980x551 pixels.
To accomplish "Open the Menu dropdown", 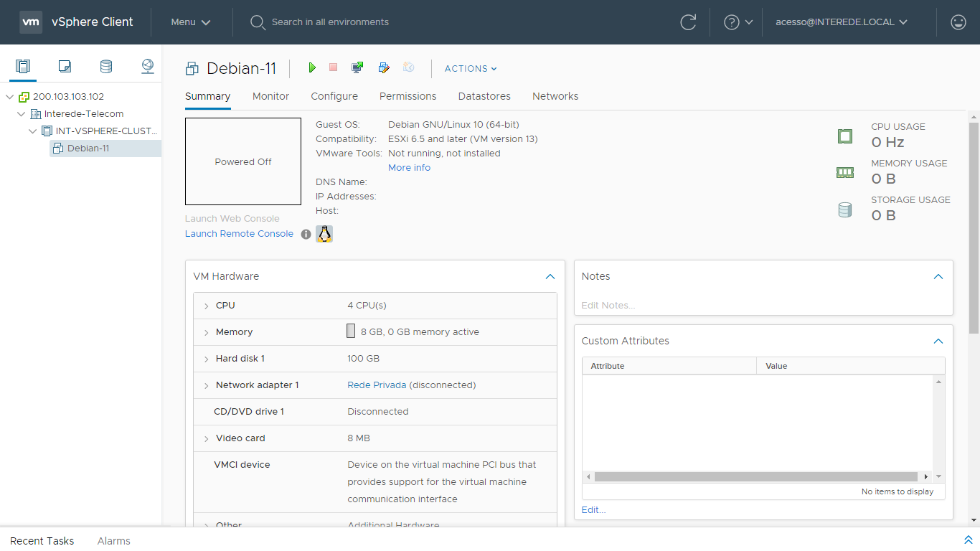I will coord(191,22).
